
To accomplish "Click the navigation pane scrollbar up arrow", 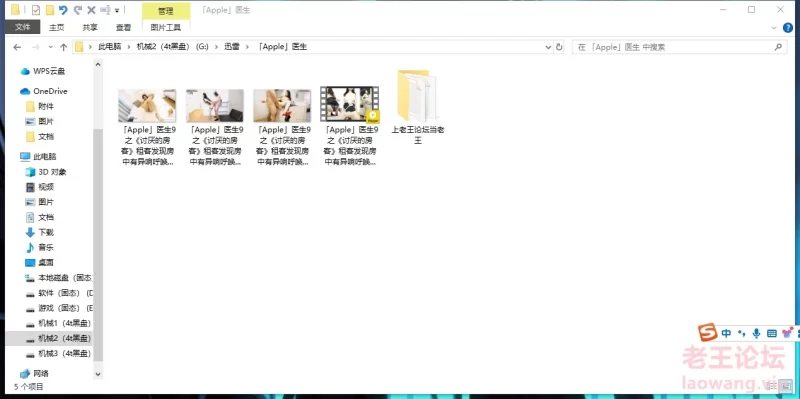I will tap(98, 64).
